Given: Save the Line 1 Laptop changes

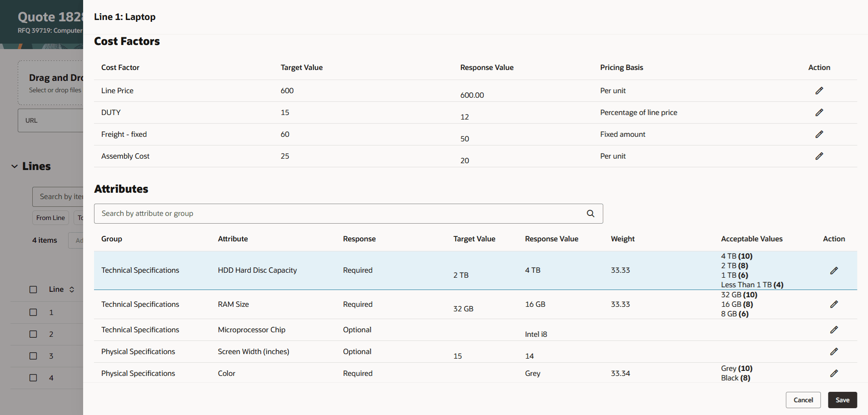Looking at the screenshot, I should point(842,400).
